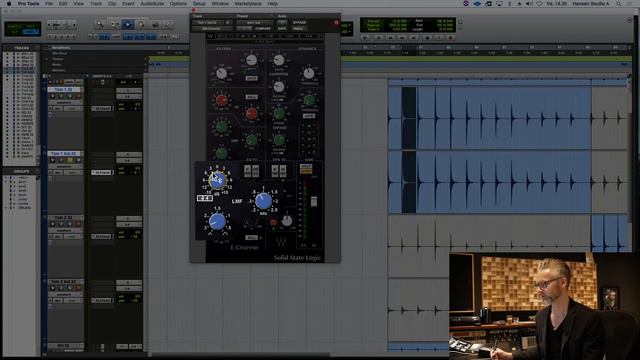Select the highlighted Selector tool
This screenshot has width=640, height=360.
click(x=128, y=24)
